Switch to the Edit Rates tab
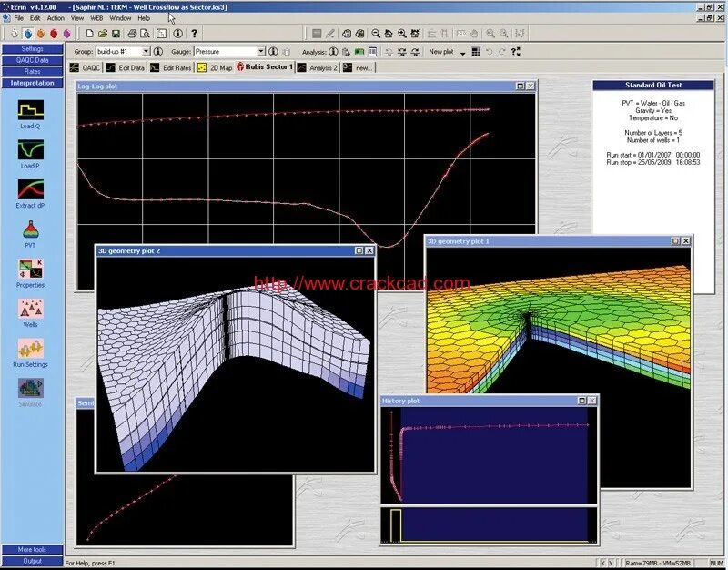The image size is (728, 570). tap(171, 67)
